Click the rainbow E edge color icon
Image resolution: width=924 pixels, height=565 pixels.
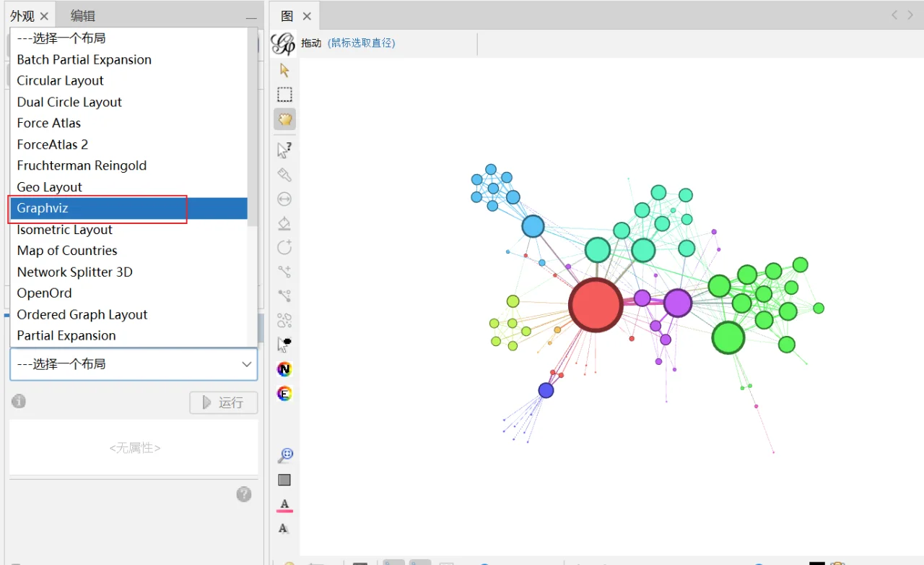pos(284,394)
